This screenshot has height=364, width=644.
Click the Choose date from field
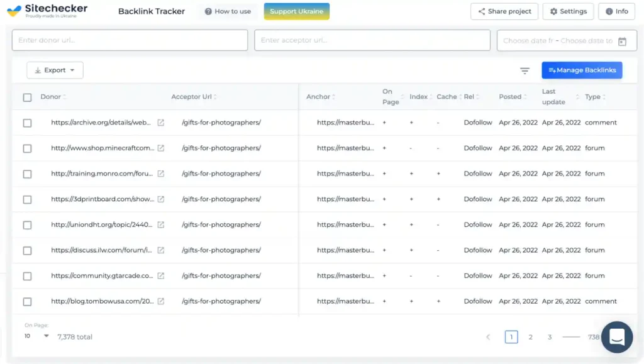click(x=528, y=41)
